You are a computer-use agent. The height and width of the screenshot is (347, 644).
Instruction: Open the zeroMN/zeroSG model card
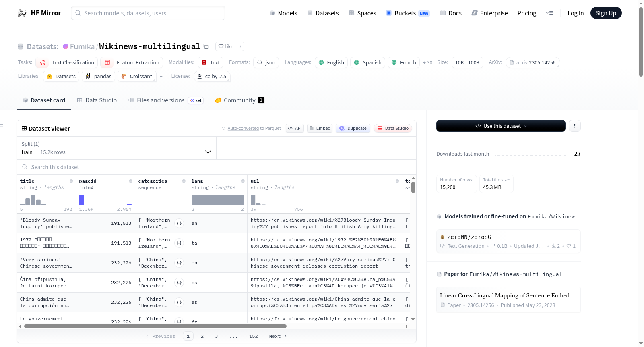508,241
